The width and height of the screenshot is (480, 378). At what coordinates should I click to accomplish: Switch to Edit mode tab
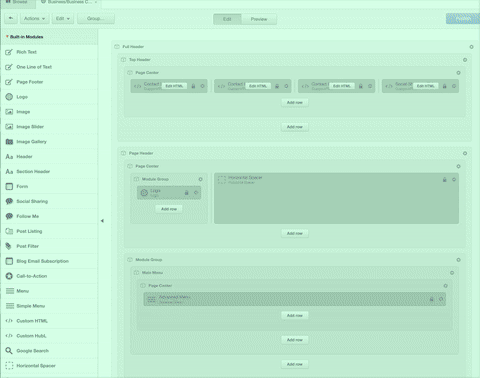coord(227,19)
